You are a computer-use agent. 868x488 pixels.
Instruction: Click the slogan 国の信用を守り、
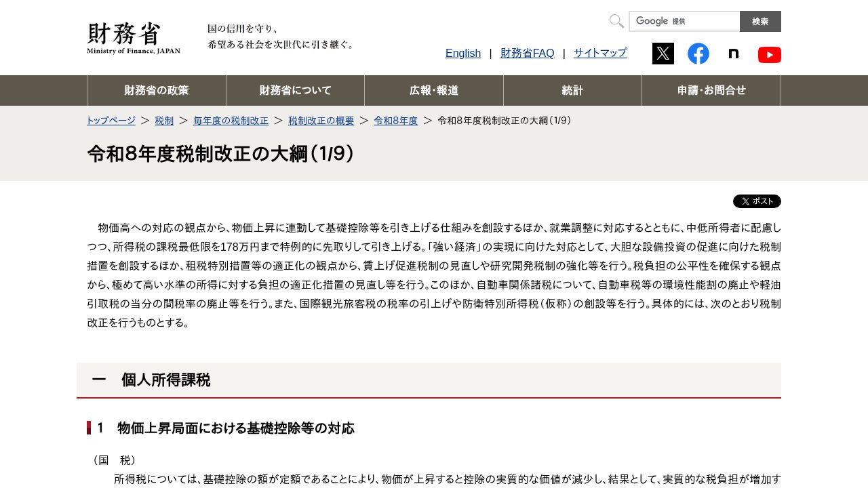[x=243, y=29]
